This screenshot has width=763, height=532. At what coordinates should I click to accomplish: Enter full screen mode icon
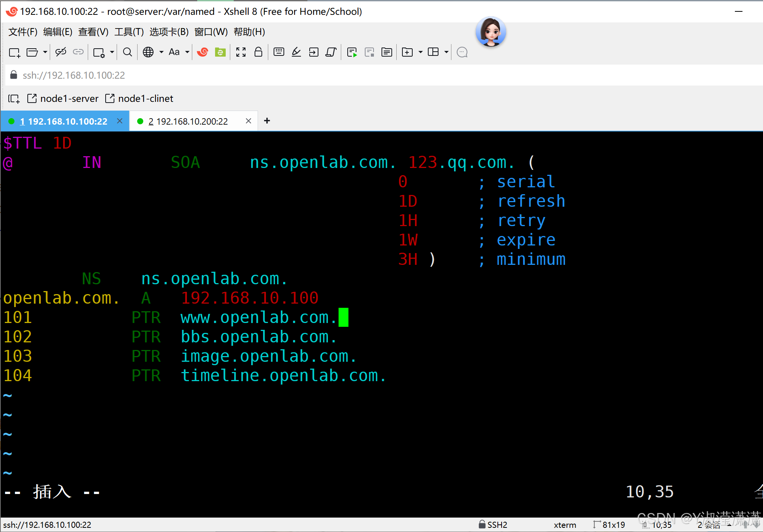pyautogui.click(x=241, y=52)
